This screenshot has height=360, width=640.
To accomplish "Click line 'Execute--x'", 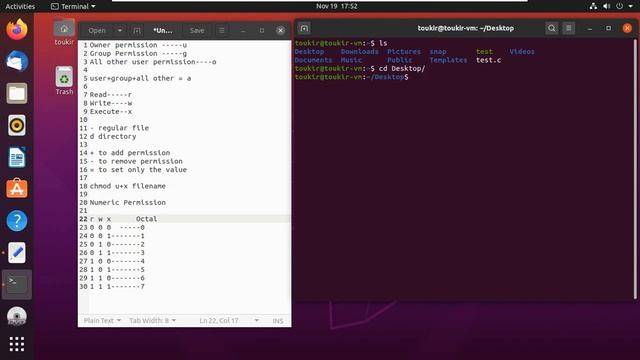I will (x=111, y=111).
